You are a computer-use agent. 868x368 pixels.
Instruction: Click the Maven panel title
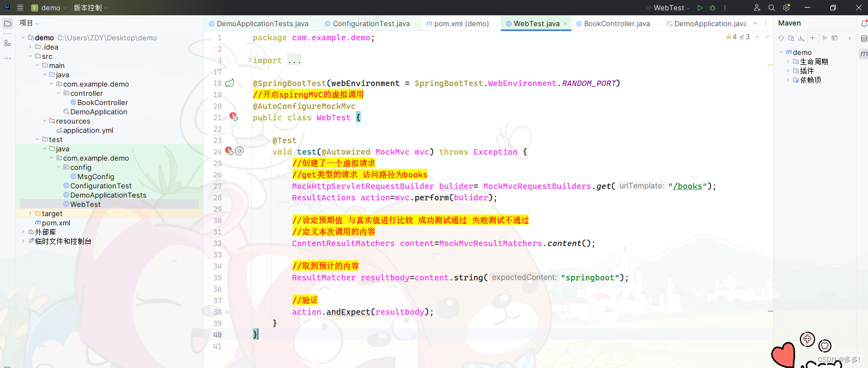(789, 23)
